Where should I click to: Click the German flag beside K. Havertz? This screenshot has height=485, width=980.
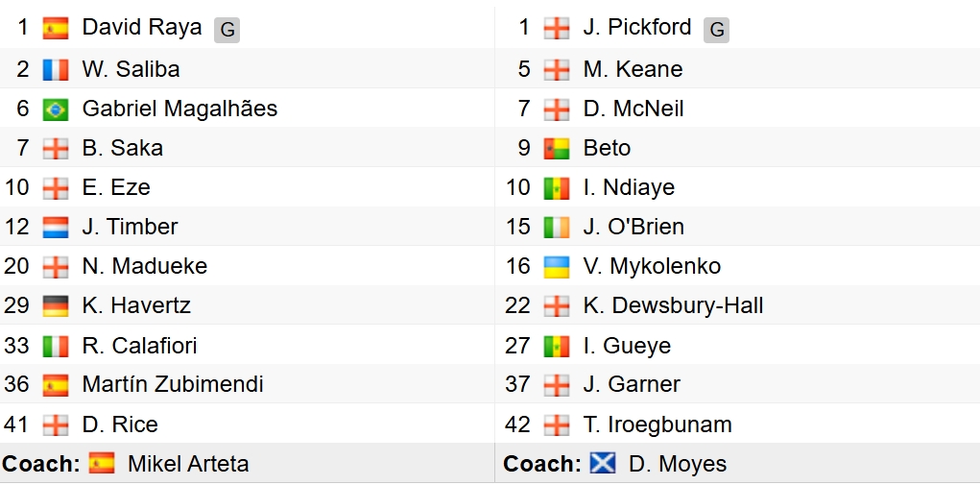pyautogui.click(x=56, y=306)
